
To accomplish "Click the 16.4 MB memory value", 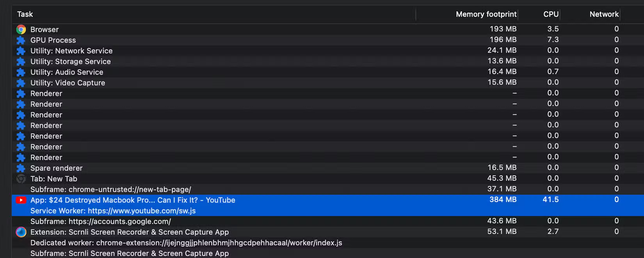I will point(502,71).
